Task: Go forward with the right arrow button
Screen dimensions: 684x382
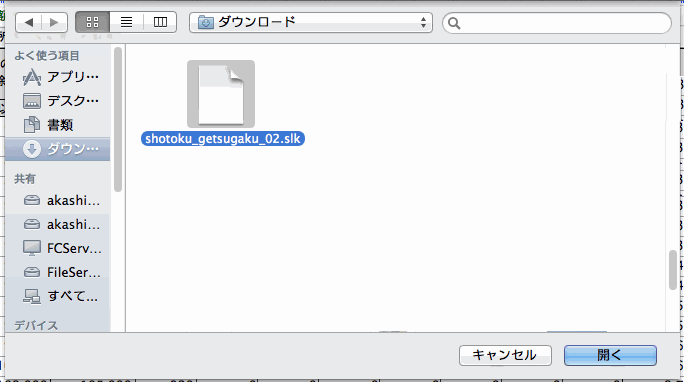Action: (x=55, y=22)
